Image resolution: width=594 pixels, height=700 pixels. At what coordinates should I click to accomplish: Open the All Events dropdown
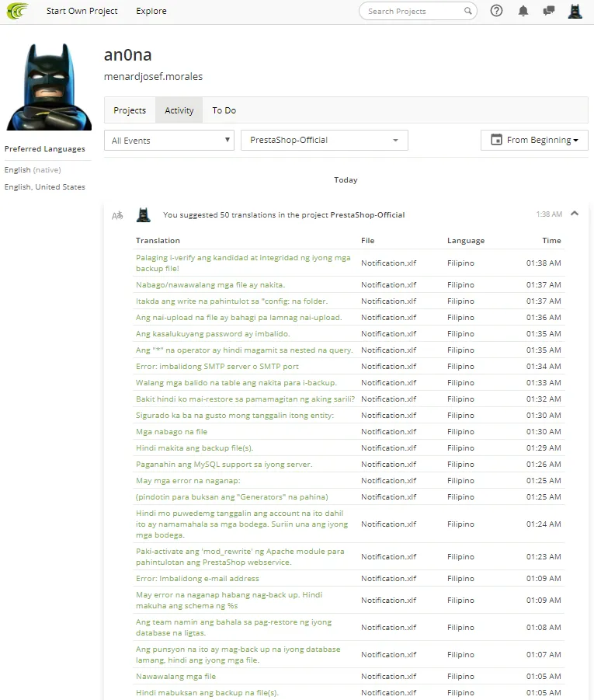click(x=169, y=140)
